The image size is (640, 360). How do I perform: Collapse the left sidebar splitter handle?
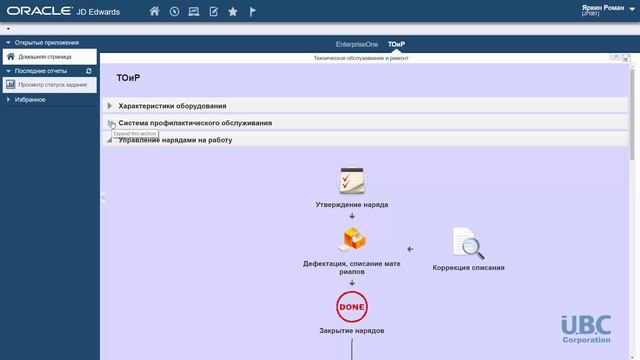point(103,198)
